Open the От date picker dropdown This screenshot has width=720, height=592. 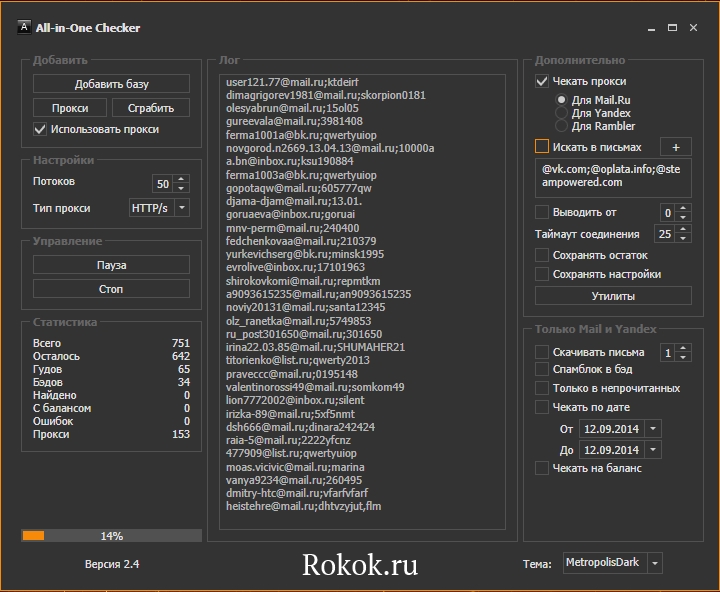pyautogui.click(x=653, y=429)
